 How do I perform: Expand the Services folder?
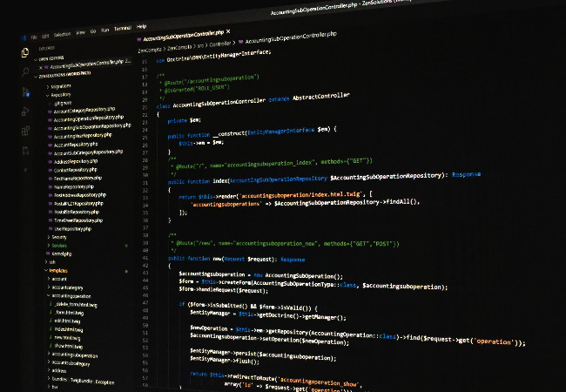[x=57, y=246]
